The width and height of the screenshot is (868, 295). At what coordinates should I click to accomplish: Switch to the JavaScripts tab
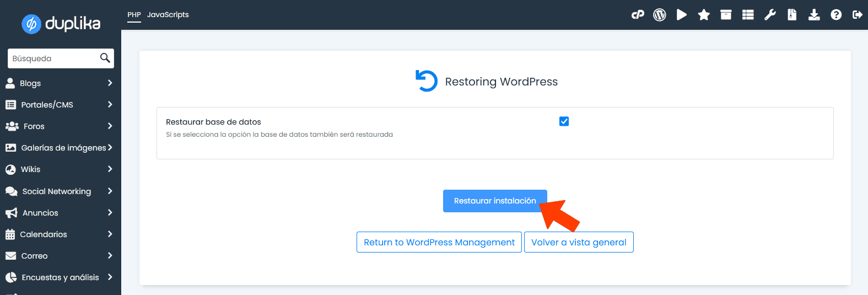(168, 15)
